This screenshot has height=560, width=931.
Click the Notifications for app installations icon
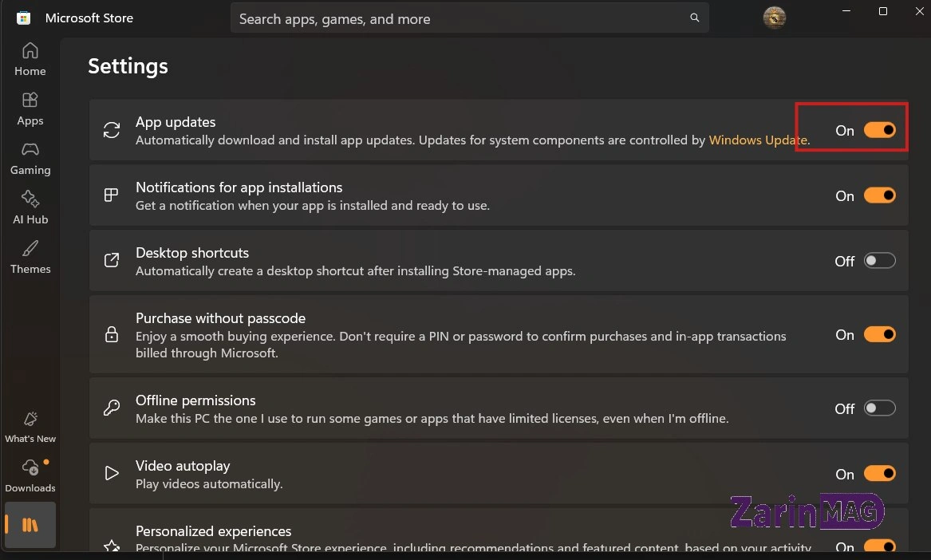(x=112, y=195)
